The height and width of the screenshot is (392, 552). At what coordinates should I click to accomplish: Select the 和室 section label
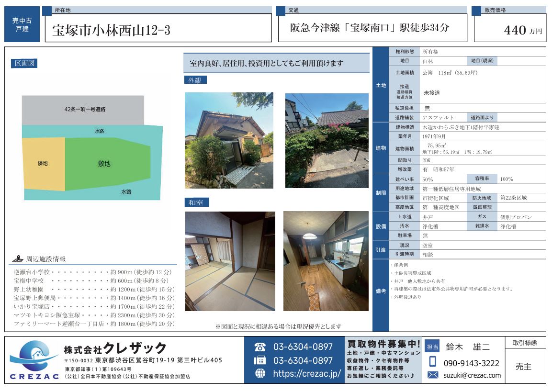196,202
